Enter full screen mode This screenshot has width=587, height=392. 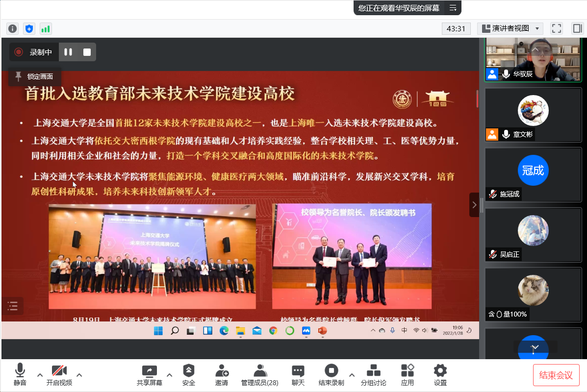coord(556,28)
